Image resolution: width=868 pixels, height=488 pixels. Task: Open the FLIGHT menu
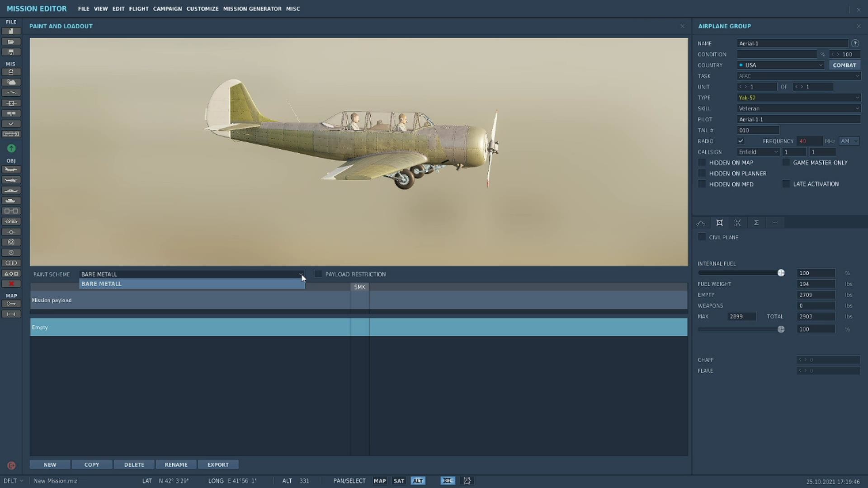click(x=139, y=9)
